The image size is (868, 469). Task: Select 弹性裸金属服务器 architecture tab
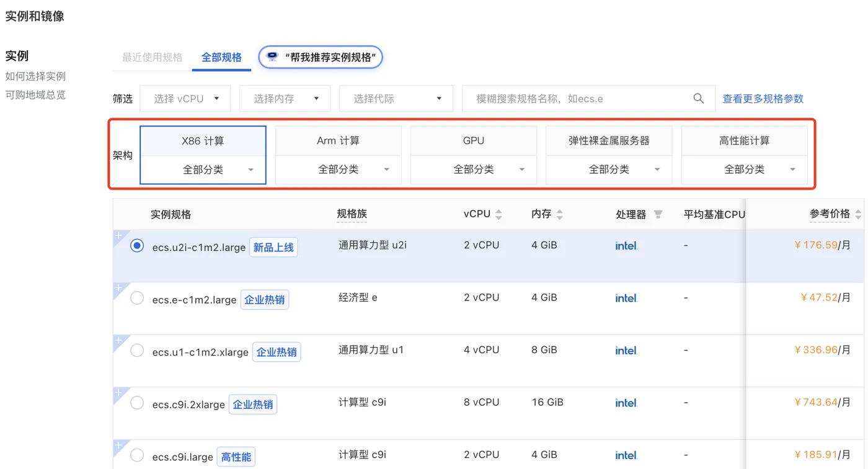point(609,141)
